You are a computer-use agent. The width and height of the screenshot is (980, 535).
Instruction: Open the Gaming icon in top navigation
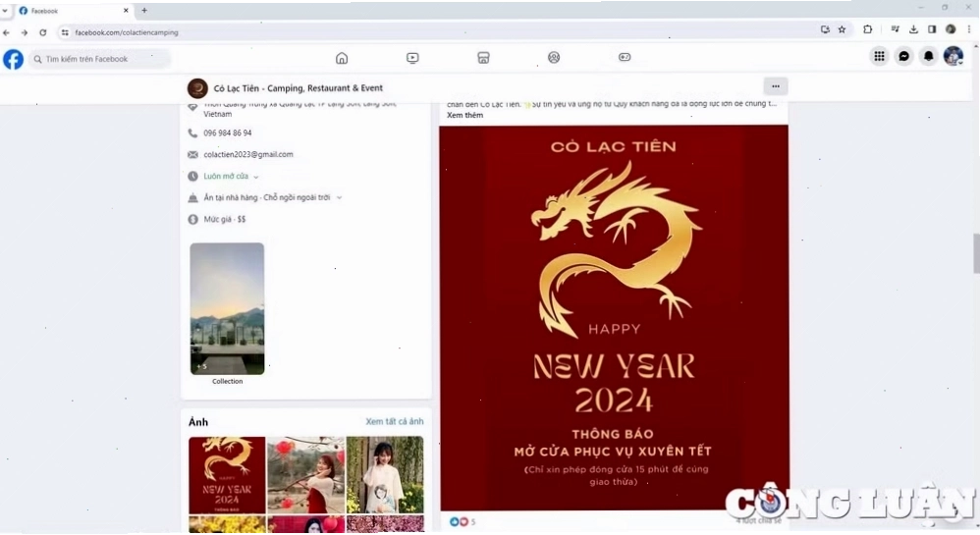[x=625, y=57]
